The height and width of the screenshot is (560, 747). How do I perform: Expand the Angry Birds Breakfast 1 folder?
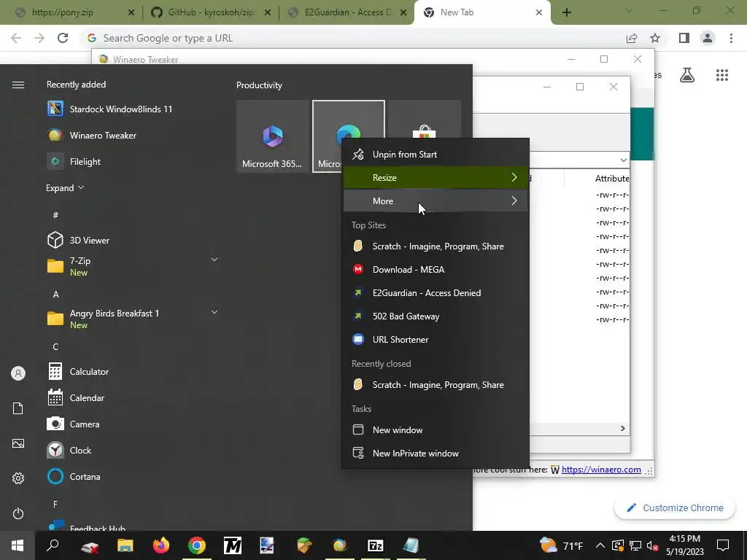pos(214,312)
